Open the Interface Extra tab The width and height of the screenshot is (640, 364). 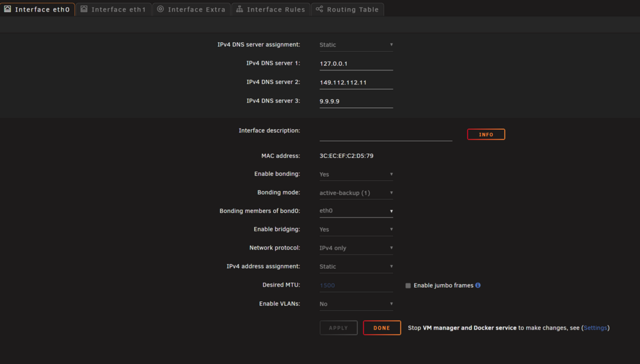[191, 9]
